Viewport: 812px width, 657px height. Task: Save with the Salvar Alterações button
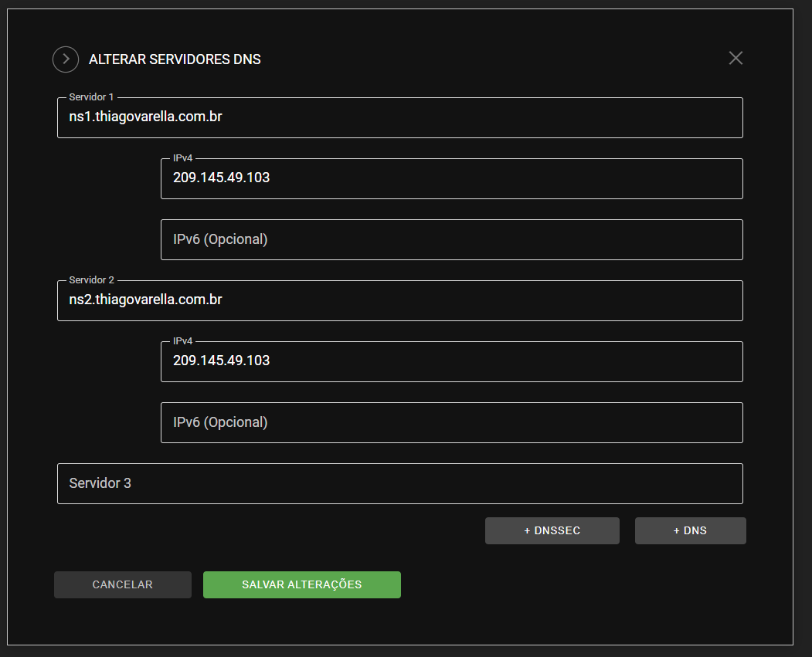pyautogui.click(x=301, y=584)
